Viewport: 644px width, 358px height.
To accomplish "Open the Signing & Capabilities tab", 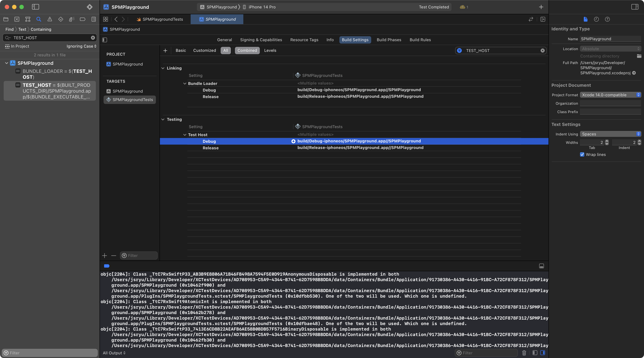I will tap(261, 40).
